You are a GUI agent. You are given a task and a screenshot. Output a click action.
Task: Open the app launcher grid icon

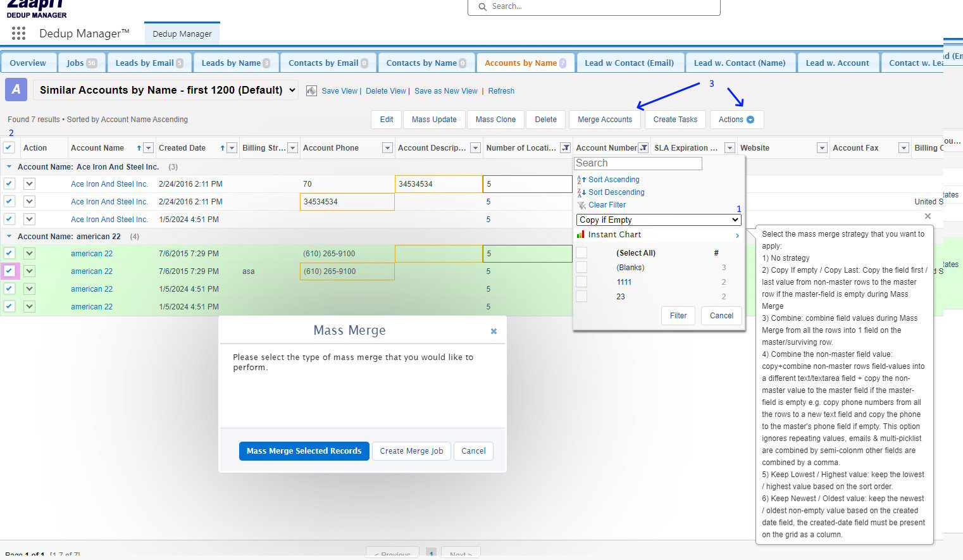pos(18,34)
